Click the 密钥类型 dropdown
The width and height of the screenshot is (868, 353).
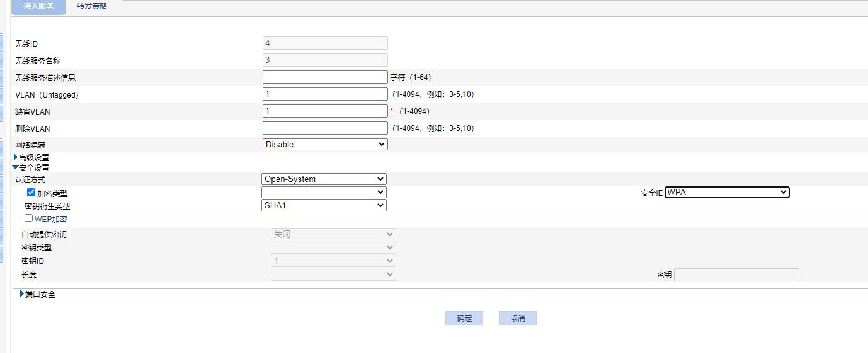pos(333,247)
